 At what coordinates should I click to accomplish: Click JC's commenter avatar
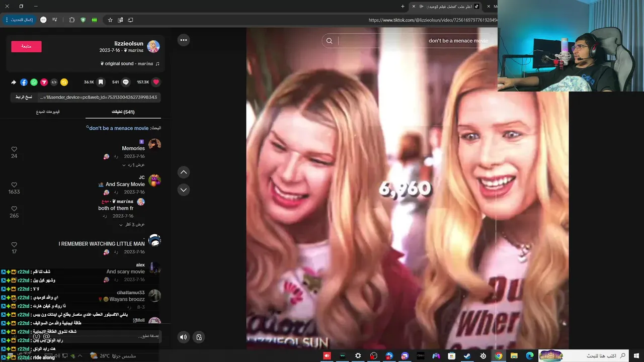click(x=154, y=180)
